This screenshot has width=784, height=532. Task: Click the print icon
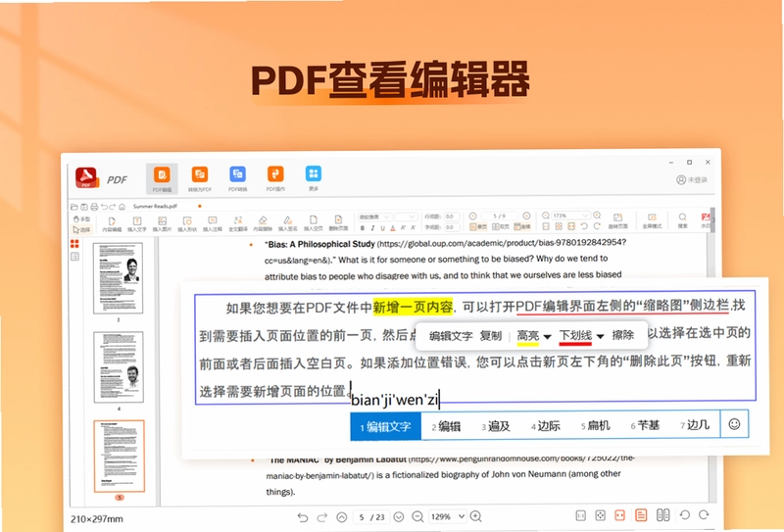coord(94,207)
